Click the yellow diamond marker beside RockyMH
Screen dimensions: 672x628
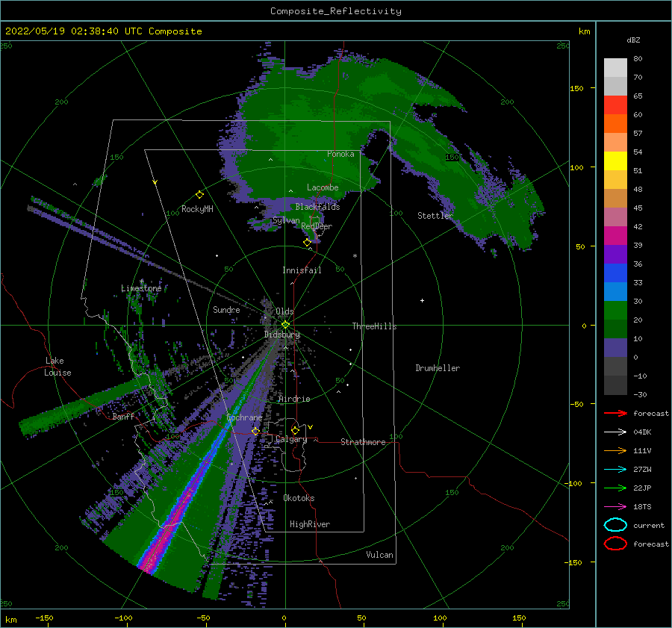pyautogui.click(x=199, y=195)
